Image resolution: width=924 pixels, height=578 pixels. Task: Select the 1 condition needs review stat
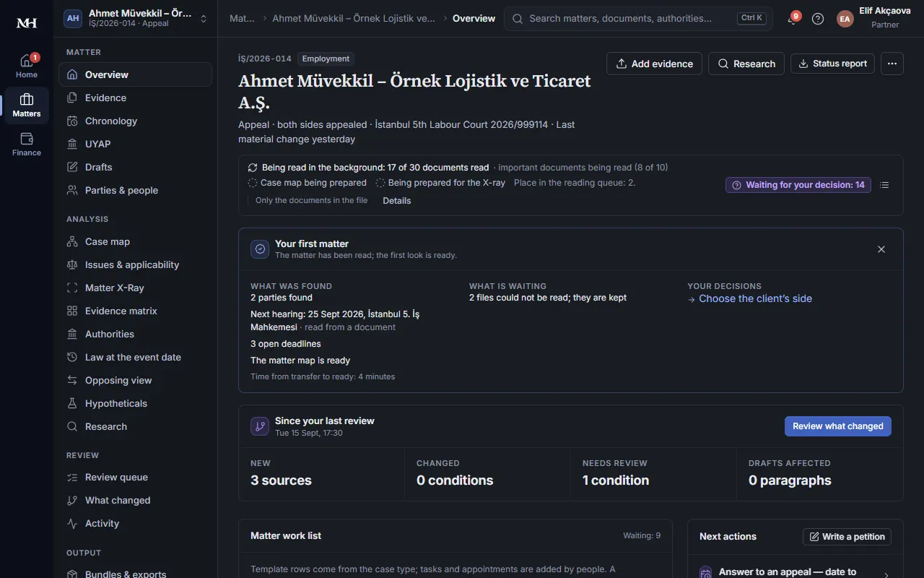point(654,474)
